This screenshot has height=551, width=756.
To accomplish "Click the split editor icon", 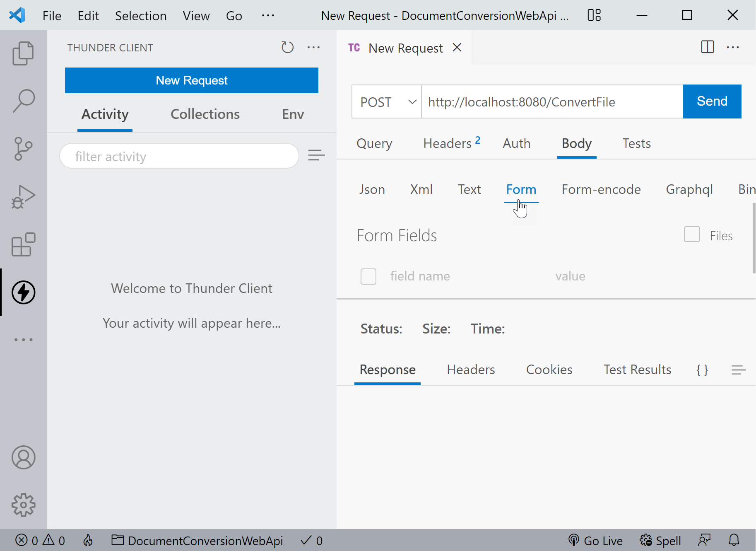I will [707, 47].
